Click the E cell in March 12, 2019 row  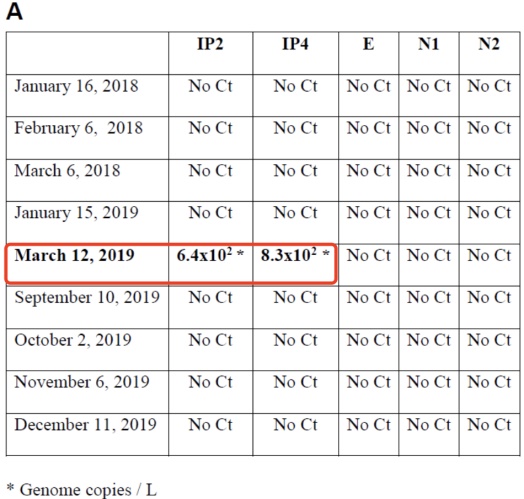point(368,255)
